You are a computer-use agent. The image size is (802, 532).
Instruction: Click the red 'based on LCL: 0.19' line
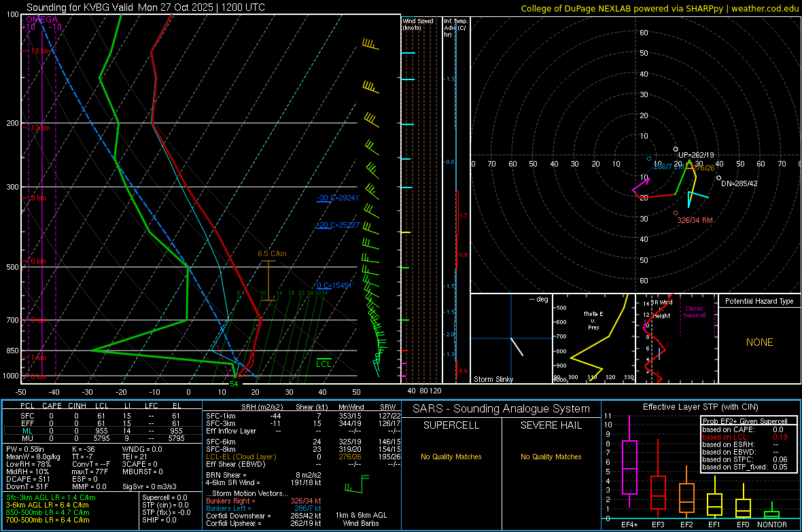pyautogui.click(x=745, y=437)
